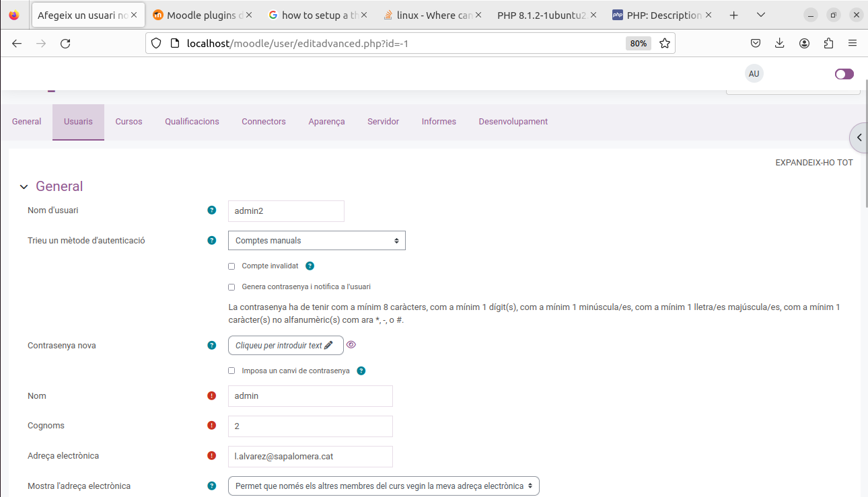Image resolution: width=868 pixels, height=497 pixels.
Task: Open help for the "Nom d'usuari" field
Action: pos(212,210)
